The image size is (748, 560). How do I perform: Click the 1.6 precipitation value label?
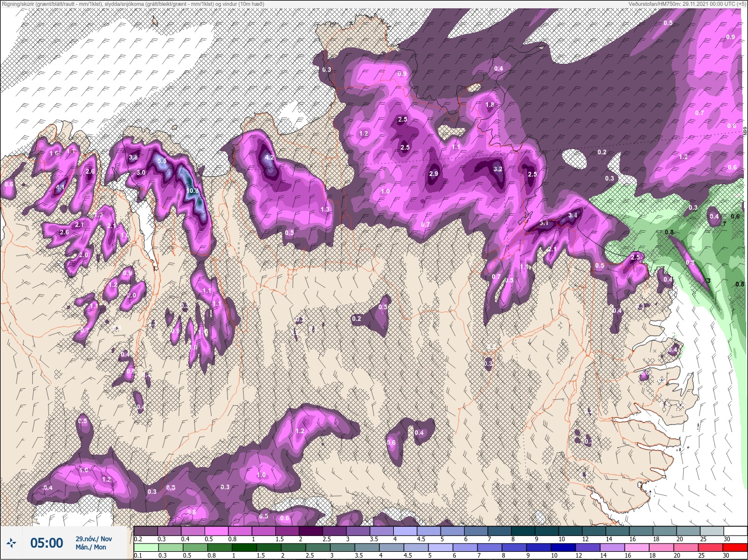coord(55,153)
